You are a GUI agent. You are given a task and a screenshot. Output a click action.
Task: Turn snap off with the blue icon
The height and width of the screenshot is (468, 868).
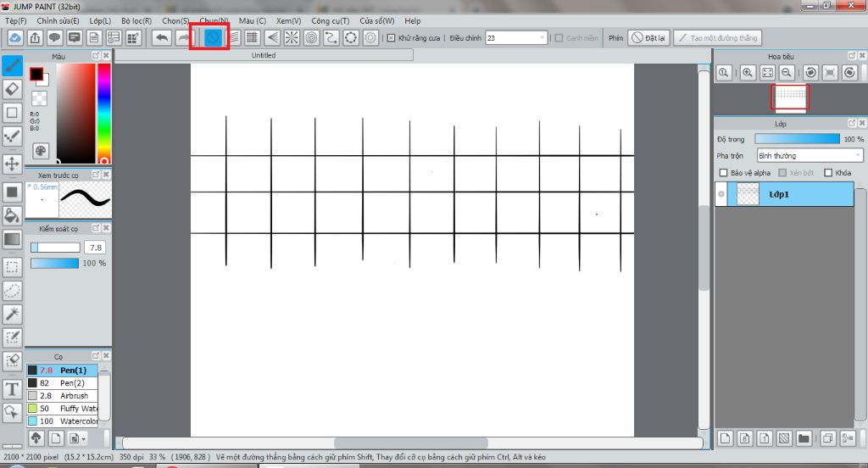click(213, 37)
